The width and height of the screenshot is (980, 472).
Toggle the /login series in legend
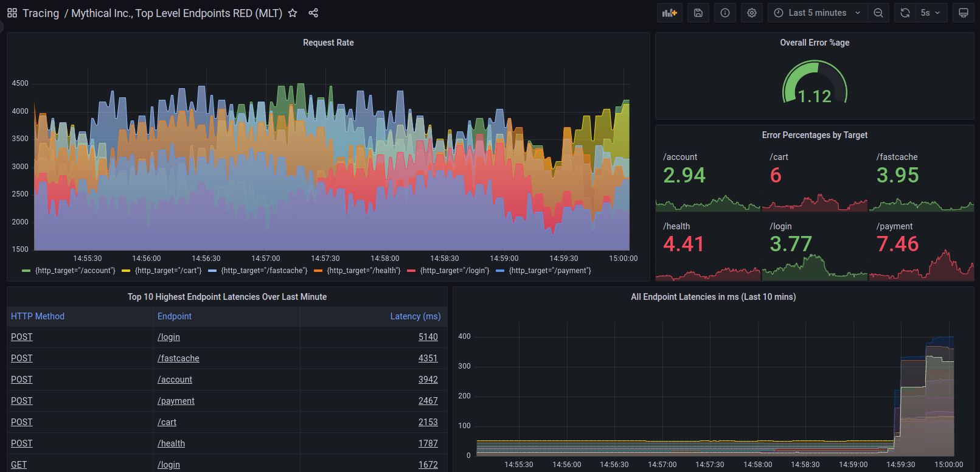[454, 271]
